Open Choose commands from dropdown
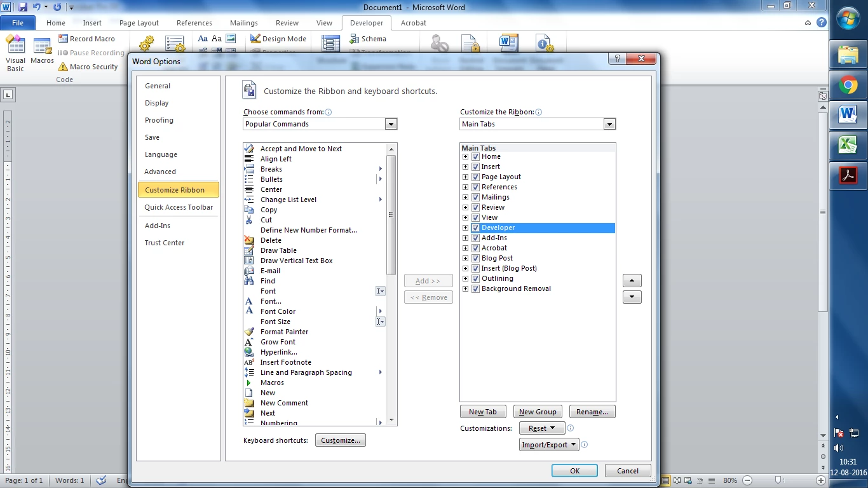 pyautogui.click(x=391, y=124)
